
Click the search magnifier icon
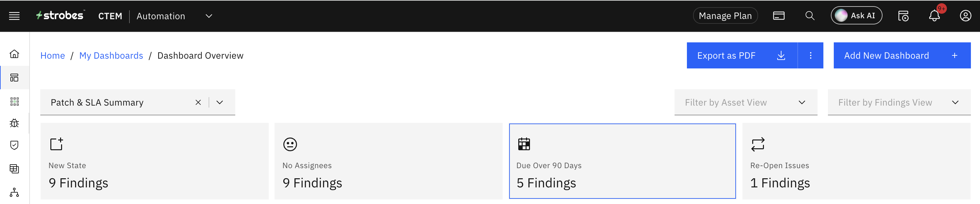(x=809, y=16)
